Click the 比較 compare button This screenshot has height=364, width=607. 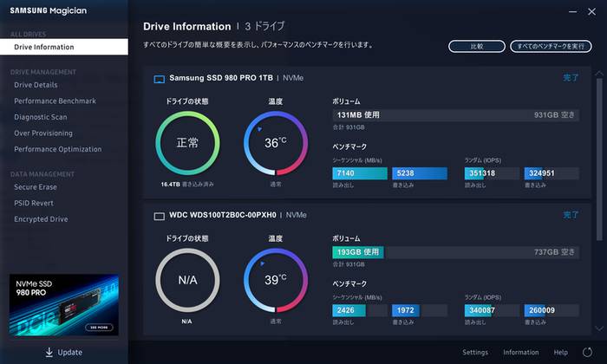pyautogui.click(x=477, y=47)
